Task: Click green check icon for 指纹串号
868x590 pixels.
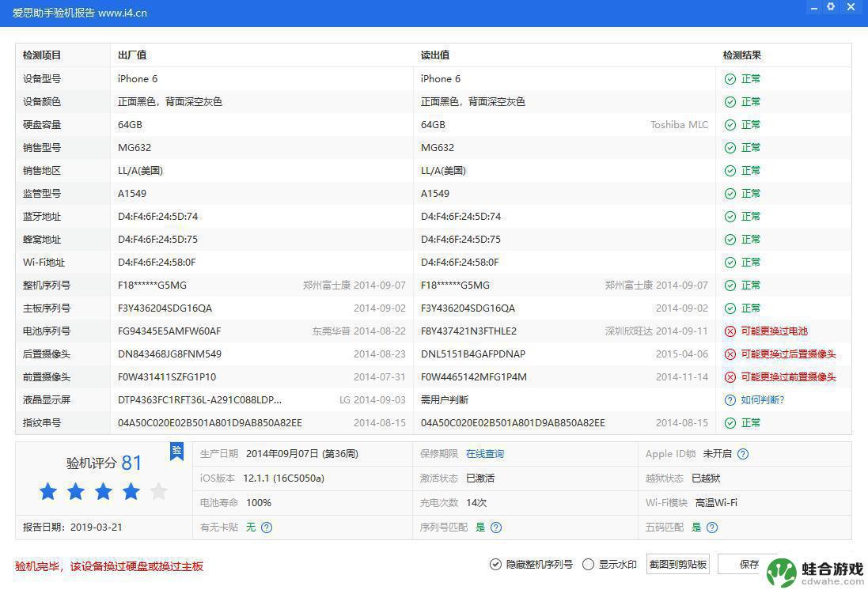Action: click(730, 423)
